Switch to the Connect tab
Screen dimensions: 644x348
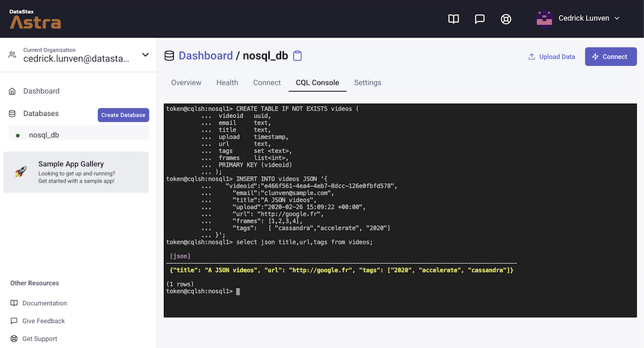pyautogui.click(x=267, y=82)
